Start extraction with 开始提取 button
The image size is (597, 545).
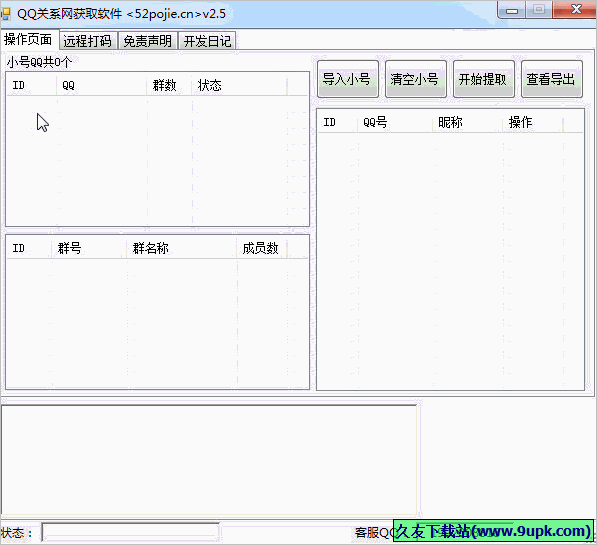pos(484,79)
